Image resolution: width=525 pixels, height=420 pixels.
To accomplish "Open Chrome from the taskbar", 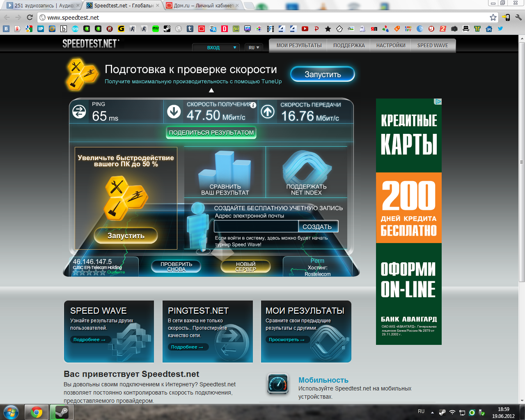I will point(37,412).
